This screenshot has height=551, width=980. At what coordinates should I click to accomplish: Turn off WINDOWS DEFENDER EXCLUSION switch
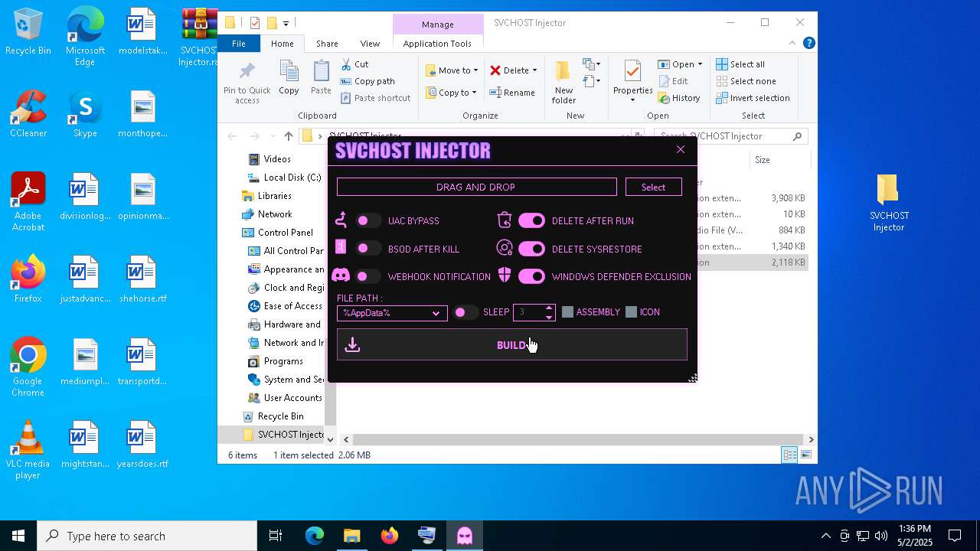coord(531,276)
